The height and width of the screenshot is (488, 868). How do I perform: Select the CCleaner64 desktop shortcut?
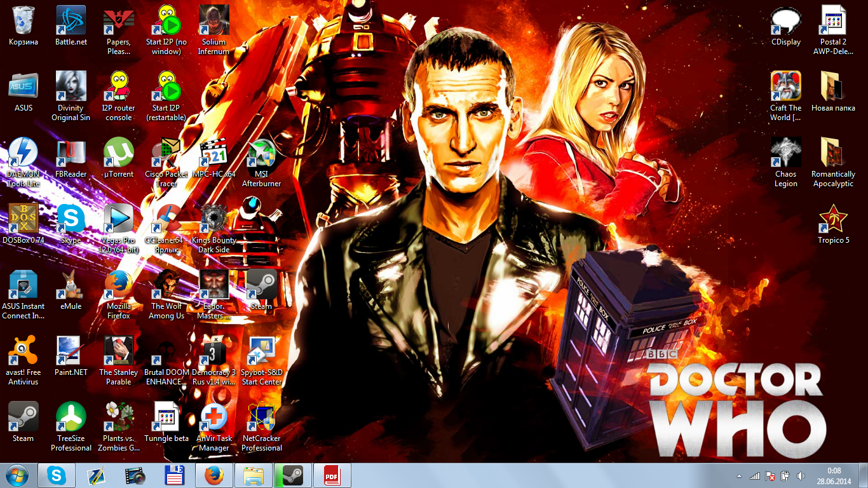click(166, 229)
